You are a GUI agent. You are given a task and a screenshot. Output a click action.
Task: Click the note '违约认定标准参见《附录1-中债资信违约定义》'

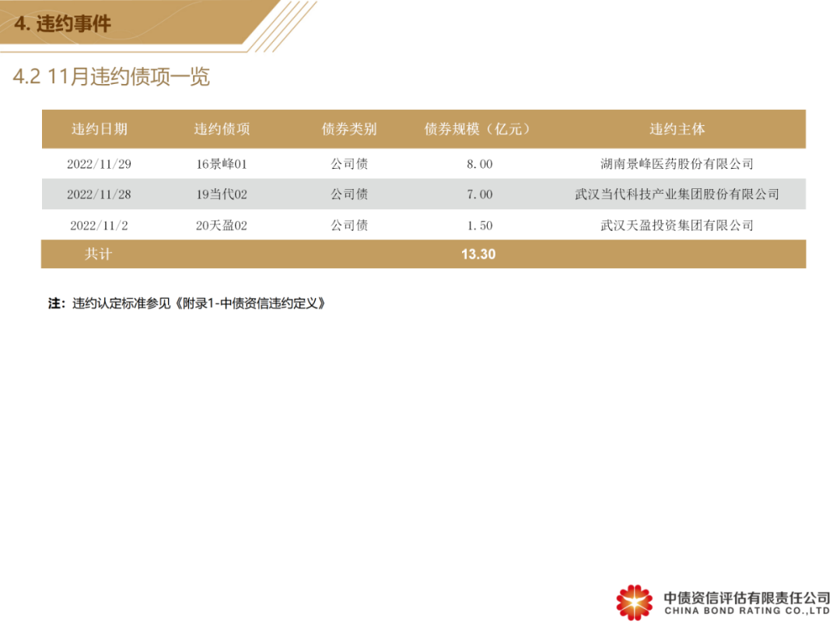pyautogui.click(x=199, y=304)
